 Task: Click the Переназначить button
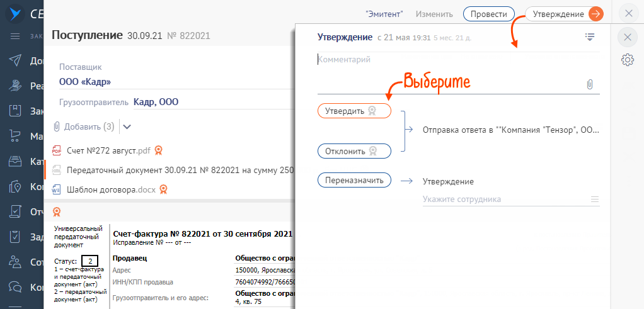354,180
